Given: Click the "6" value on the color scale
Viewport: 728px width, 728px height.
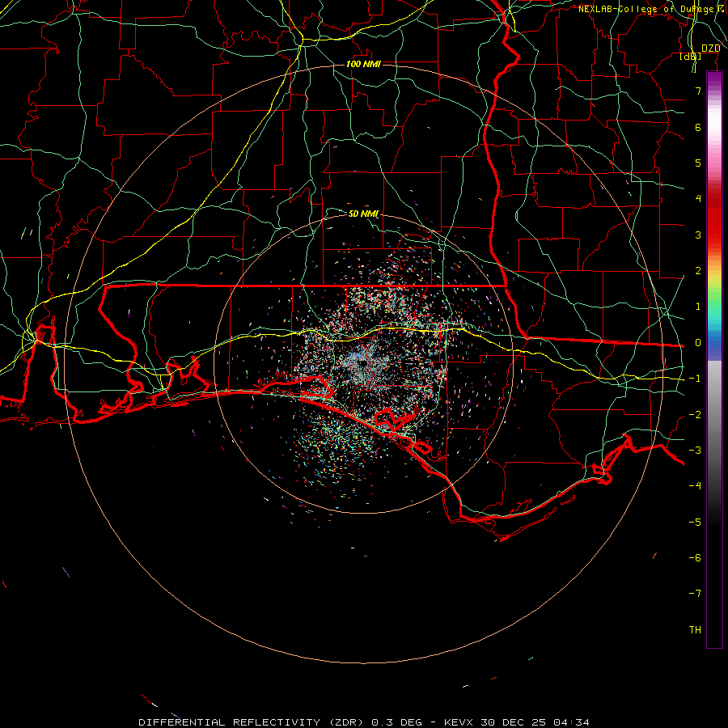Looking at the screenshot, I should 698,127.
